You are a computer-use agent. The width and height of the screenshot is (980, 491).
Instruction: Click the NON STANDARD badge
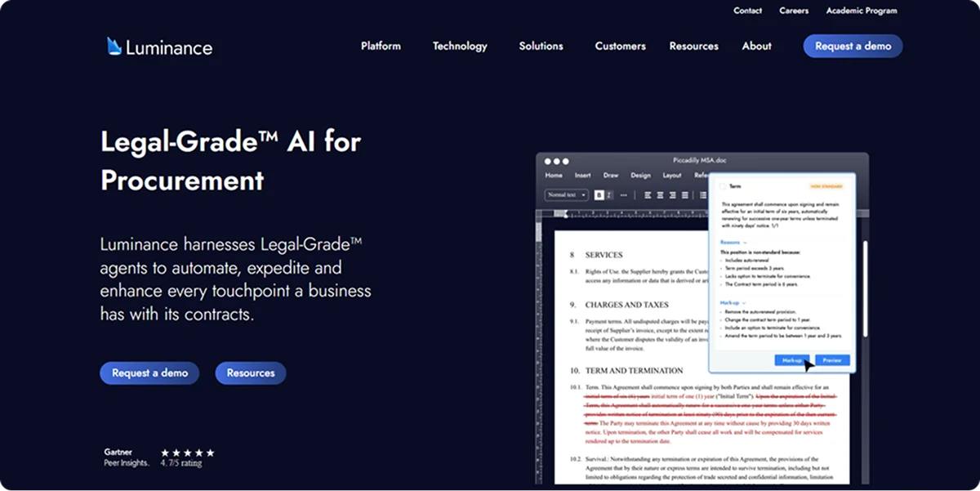click(x=827, y=186)
